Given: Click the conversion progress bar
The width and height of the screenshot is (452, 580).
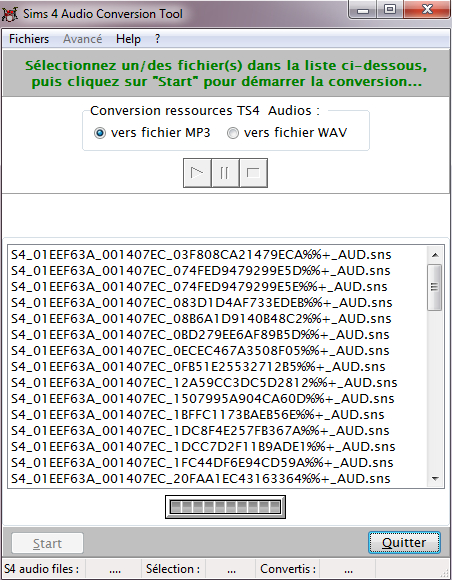Looking at the screenshot, I should click(225, 507).
